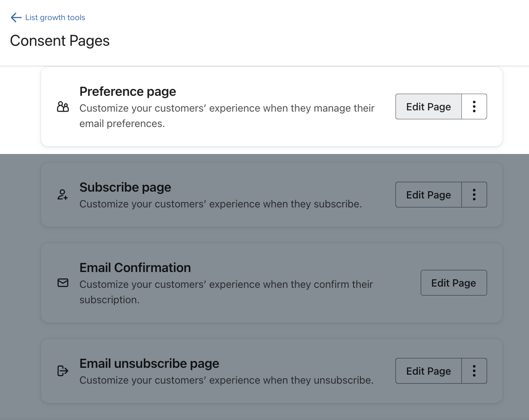Screen dimensions: 529x420
Task: Click the back arrow to List growth tools
Action: (x=16, y=18)
